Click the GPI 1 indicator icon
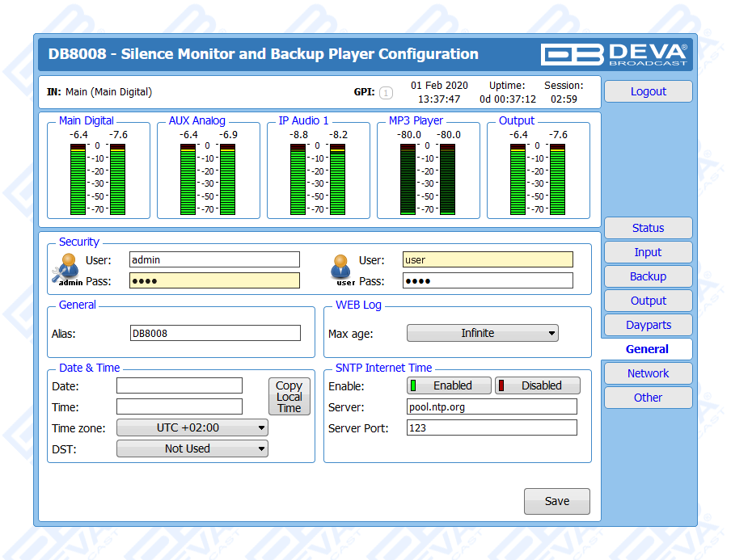 pos(386,93)
